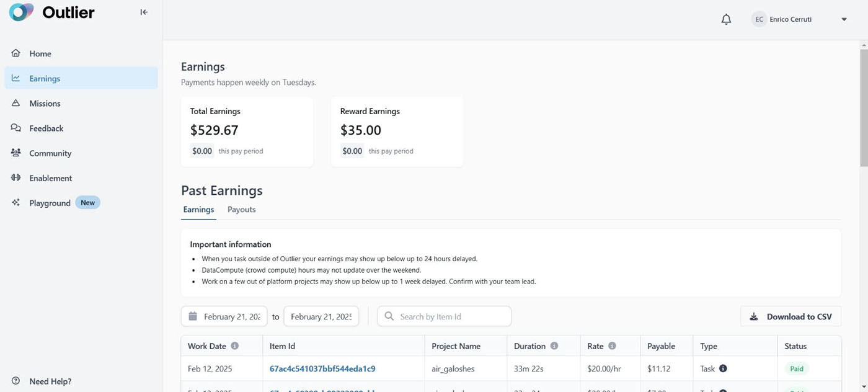Click the info icon beside Duration
Viewport: 868px width, 392px height.
coord(554,346)
